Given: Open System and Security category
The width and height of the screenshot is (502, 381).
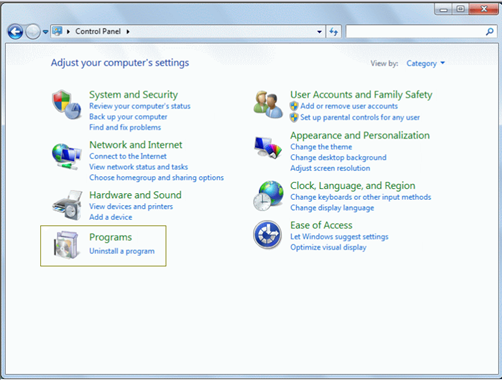Looking at the screenshot, I should tap(133, 95).
